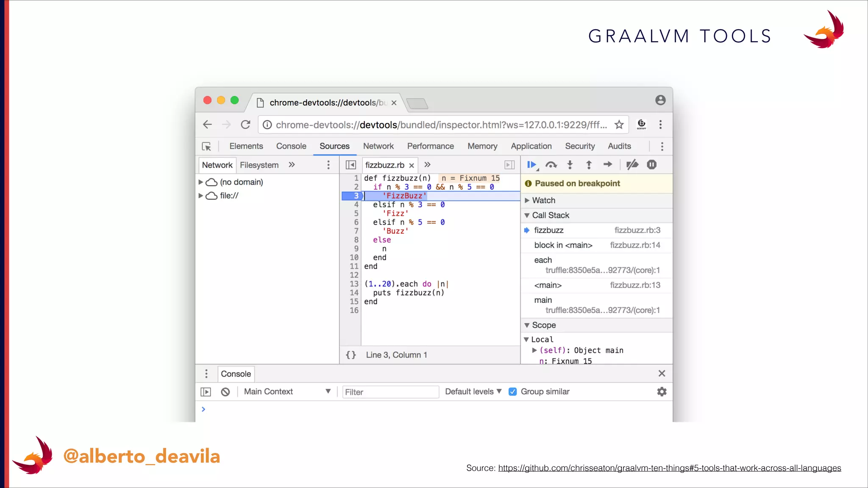Screen dimensions: 868x488
Task: Open the Performance panel
Action: pos(431,146)
